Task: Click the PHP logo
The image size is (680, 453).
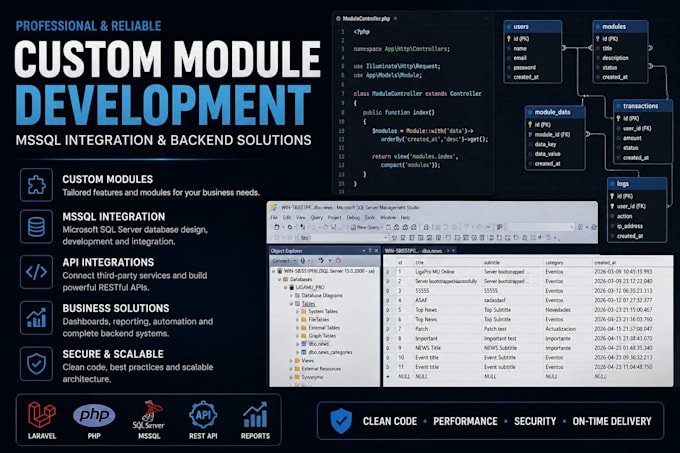Action: pos(94,415)
